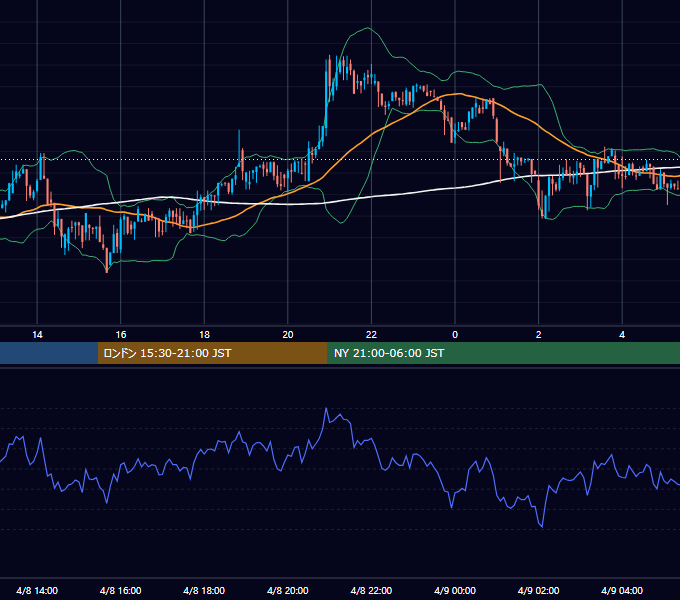The image size is (680, 600).
Task: Click the '4' hour axis label
Action: pos(622,334)
